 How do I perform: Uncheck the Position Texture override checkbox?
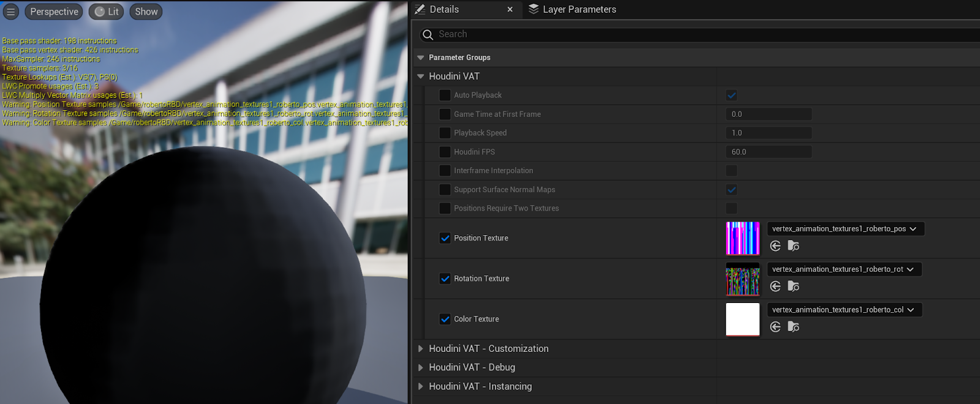[445, 238]
